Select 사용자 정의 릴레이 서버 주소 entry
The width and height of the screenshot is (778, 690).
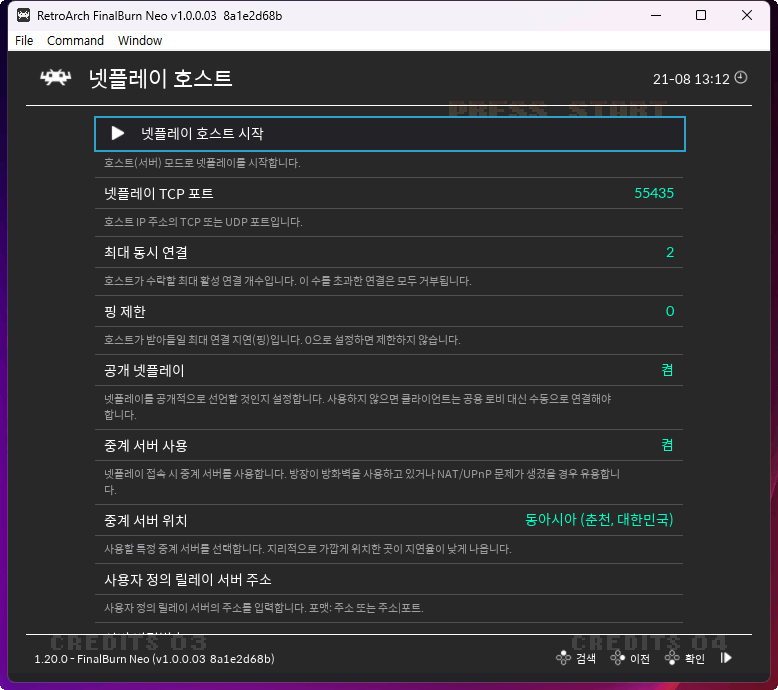coord(389,579)
